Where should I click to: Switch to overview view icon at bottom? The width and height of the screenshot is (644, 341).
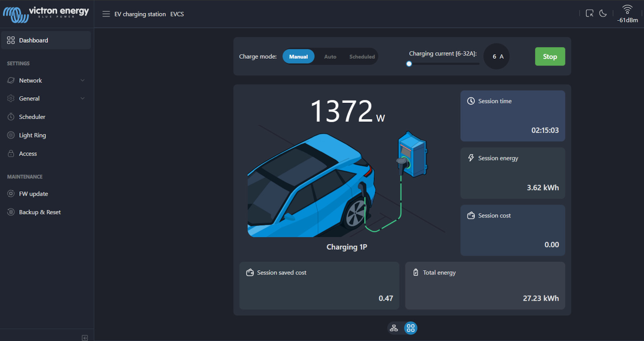click(x=394, y=328)
